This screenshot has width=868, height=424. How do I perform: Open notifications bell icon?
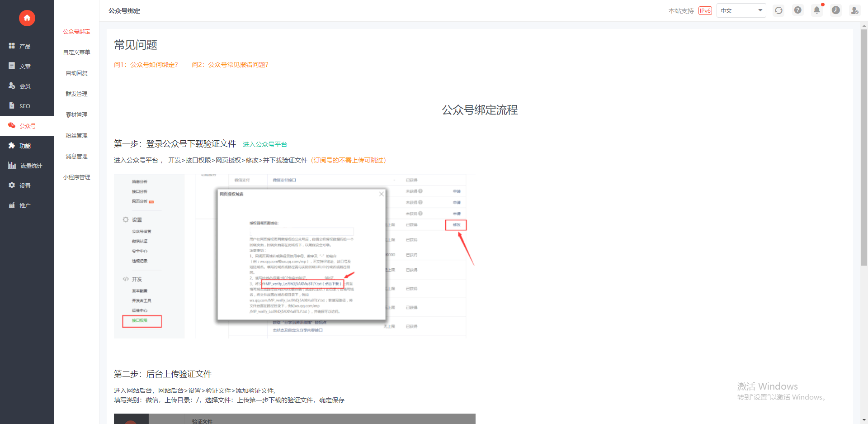[817, 10]
